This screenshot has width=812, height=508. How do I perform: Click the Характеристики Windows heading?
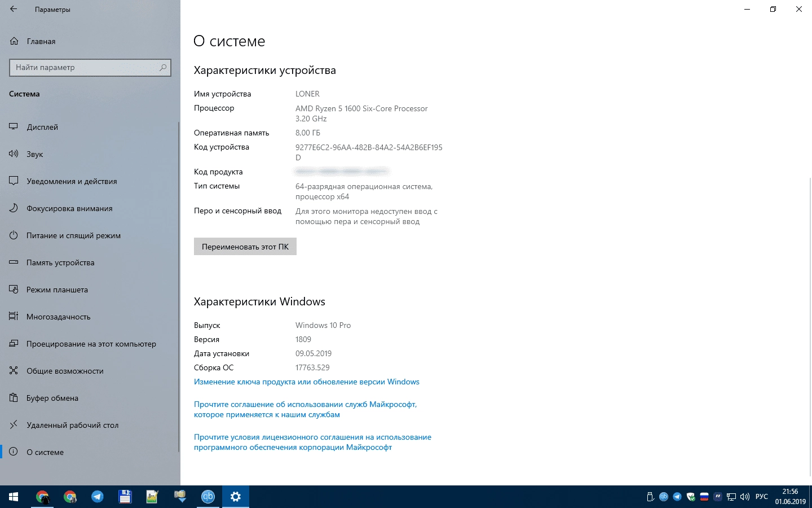259,301
